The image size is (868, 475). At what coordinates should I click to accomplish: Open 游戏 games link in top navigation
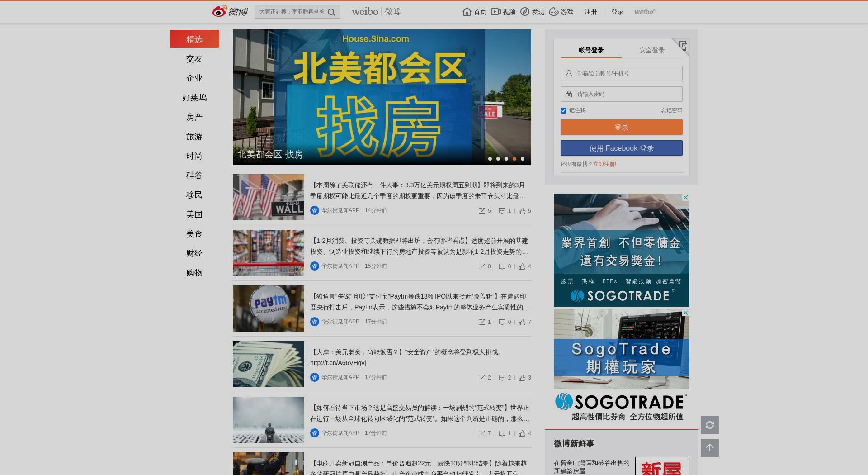click(561, 12)
